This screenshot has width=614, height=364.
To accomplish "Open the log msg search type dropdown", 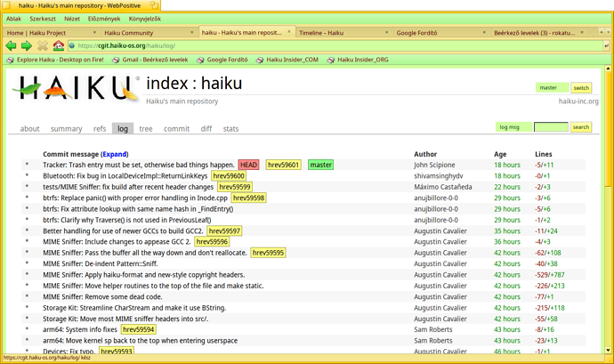I will coord(513,127).
